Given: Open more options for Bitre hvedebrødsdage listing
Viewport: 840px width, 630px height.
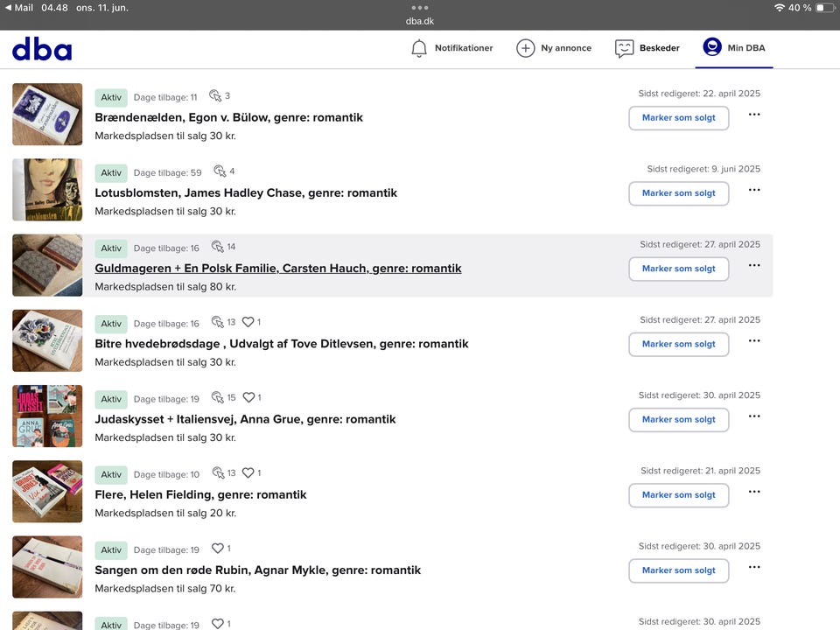Looking at the screenshot, I should point(754,340).
